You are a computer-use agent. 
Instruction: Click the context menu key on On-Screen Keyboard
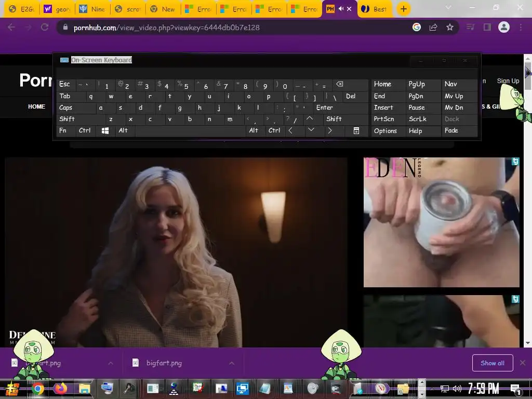pyautogui.click(x=356, y=130)
